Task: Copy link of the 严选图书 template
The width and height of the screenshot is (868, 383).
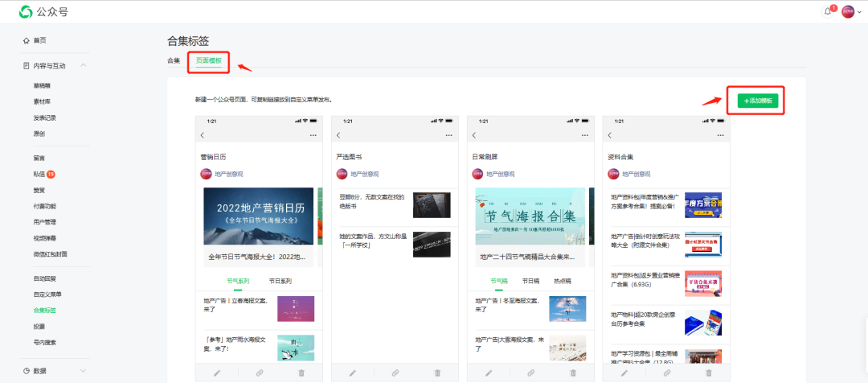Action: coord(395,373)
